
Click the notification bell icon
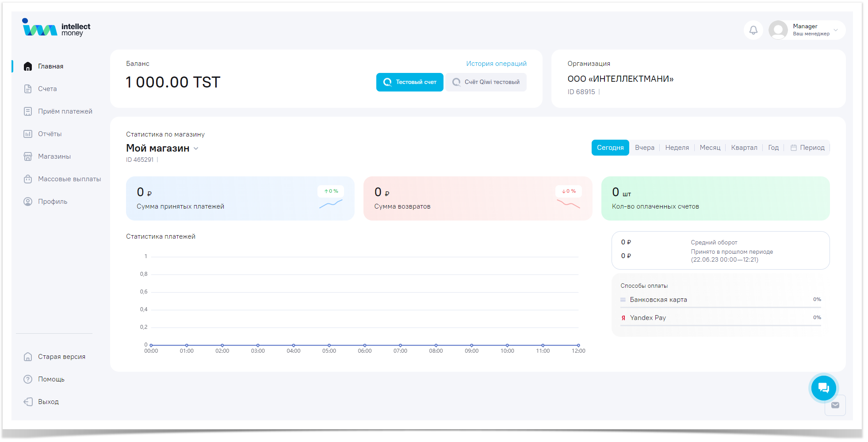click(x=753, y=30)
